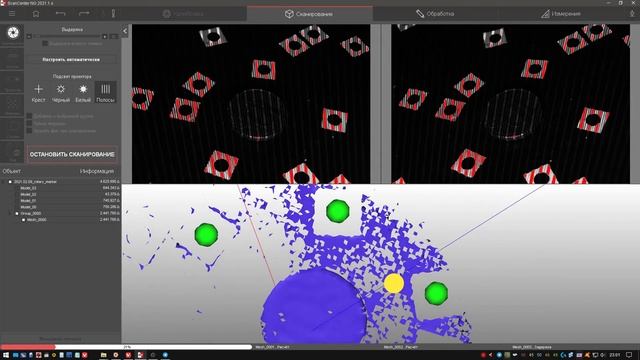This screenshot has height=360, width=640.
Task: Click the Информация column header
Action: 97,171
